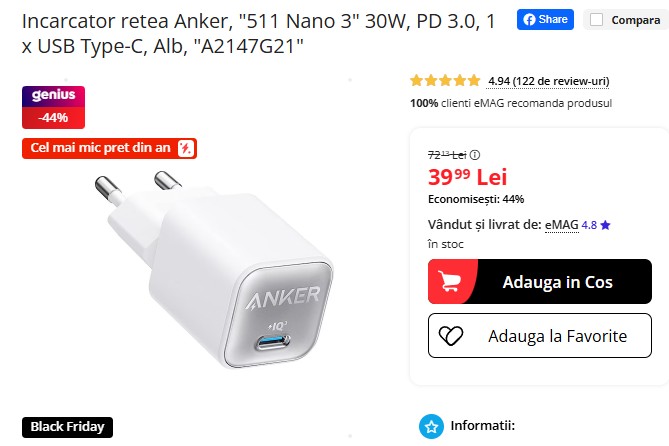This screenshot has width=669, height=446.
Task: Click the Facebook Share button
Action: pyautogui.click(x=545, y=20)
